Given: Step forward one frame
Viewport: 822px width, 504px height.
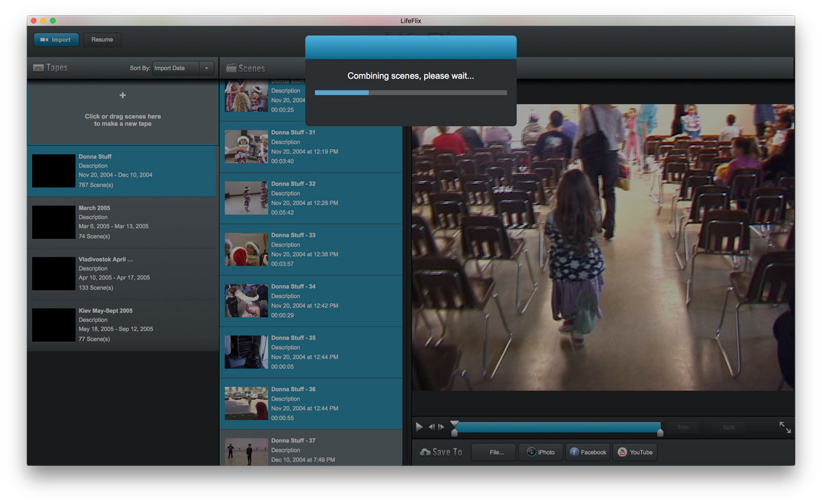Looking at the screenshot, I should point(441,427).
